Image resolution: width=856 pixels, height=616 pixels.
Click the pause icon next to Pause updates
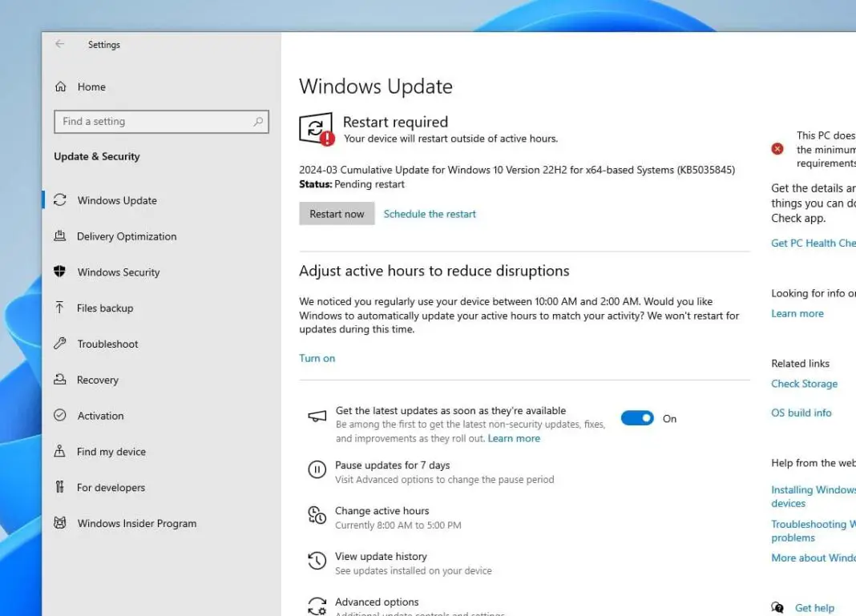pyautogui.click(x=317, y=469)
